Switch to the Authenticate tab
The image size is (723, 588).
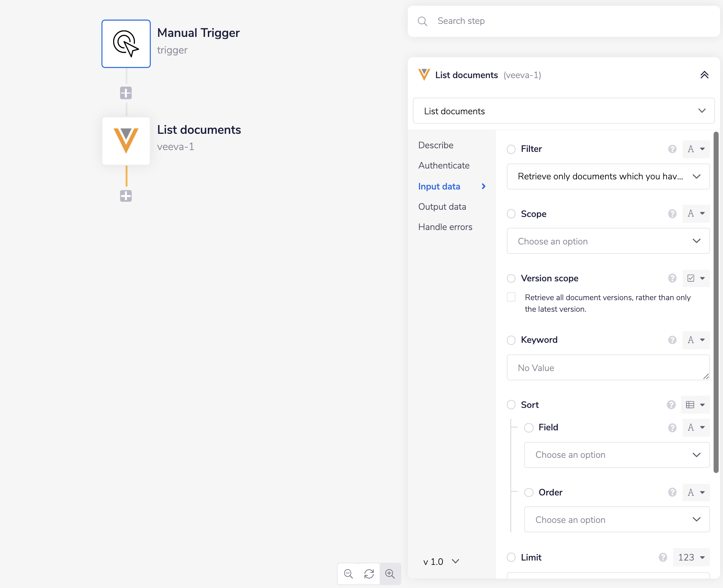tap(444, 166)
